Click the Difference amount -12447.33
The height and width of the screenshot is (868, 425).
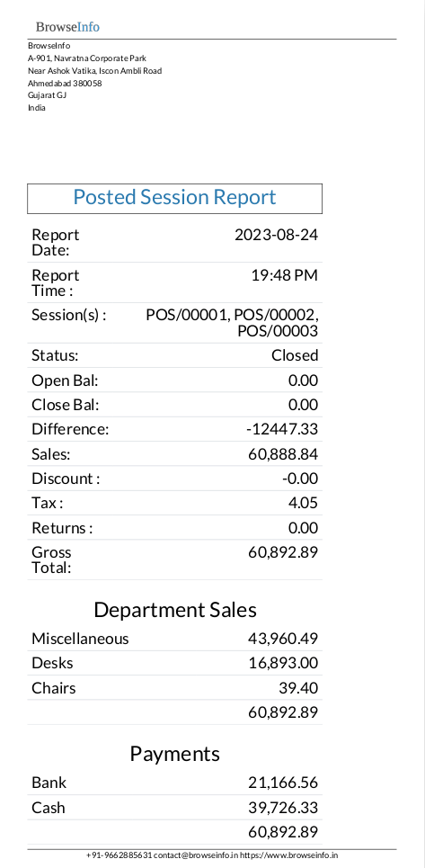point(282,430)
